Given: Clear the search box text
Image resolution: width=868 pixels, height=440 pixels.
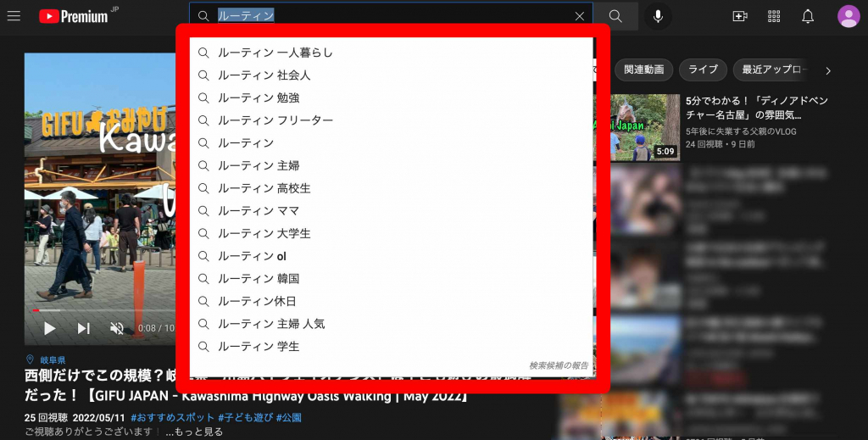Looking at the screenshot, I should coord(580,16).
